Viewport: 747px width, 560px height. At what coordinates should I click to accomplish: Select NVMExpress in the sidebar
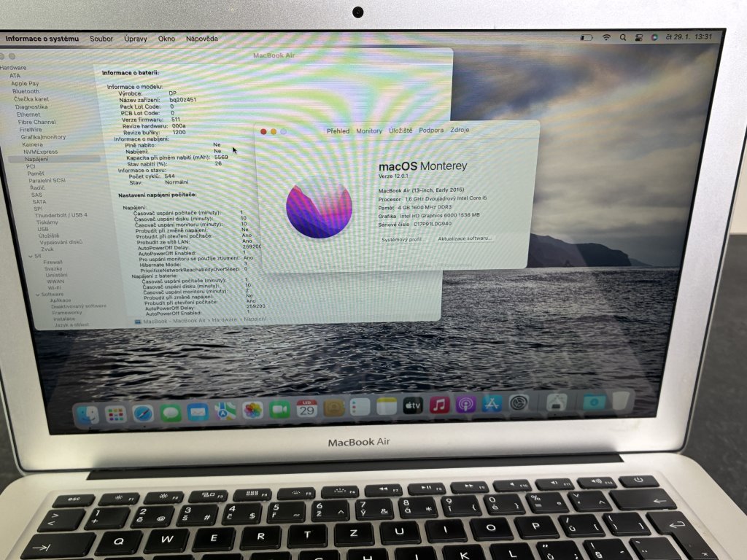click(41, 152)
